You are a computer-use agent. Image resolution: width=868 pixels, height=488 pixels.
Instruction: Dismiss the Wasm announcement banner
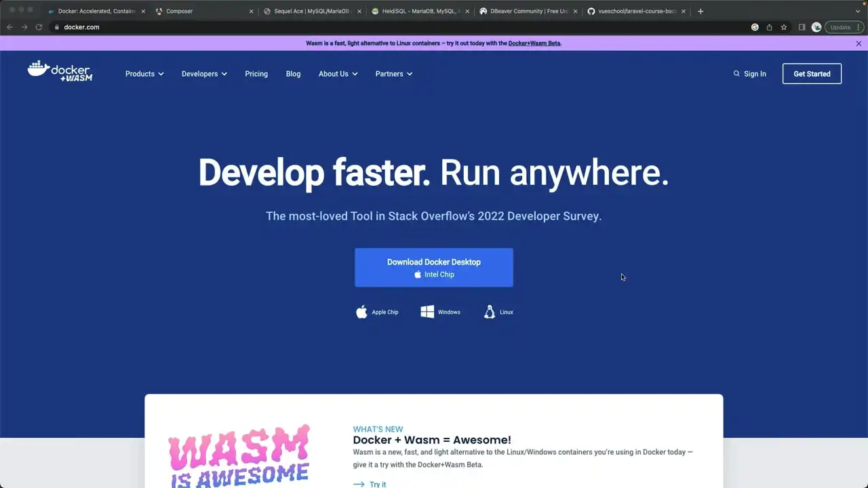[x=859, y=43]
